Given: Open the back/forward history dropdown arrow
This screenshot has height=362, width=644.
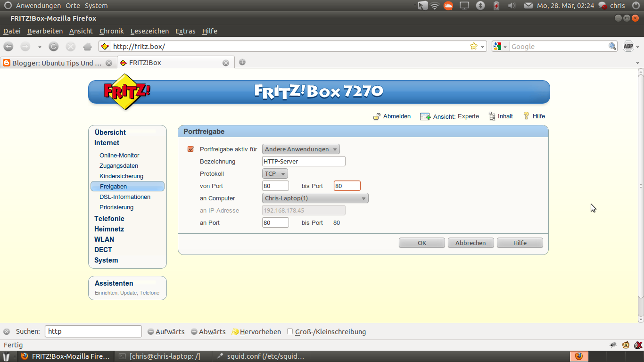Looking at the screenshot, I should pos(40,47).
